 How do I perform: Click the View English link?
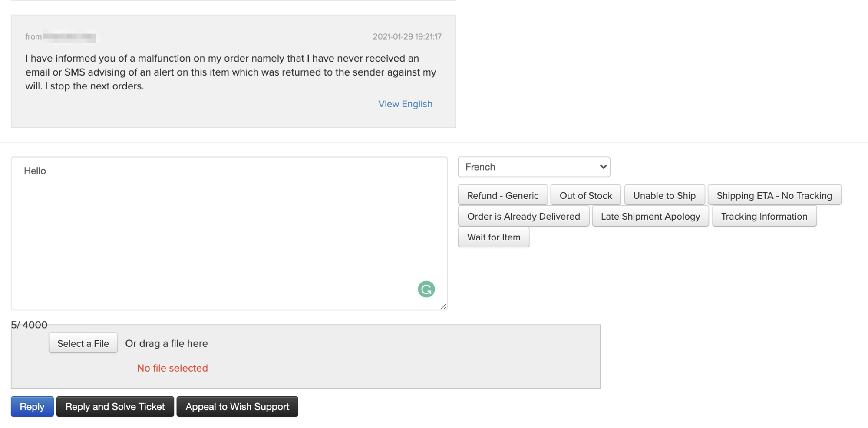click(x=405, y=104)
